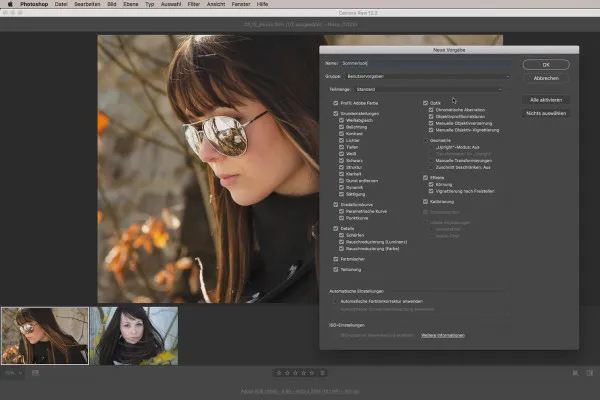Click the trash icon beside the star rating

323,373
